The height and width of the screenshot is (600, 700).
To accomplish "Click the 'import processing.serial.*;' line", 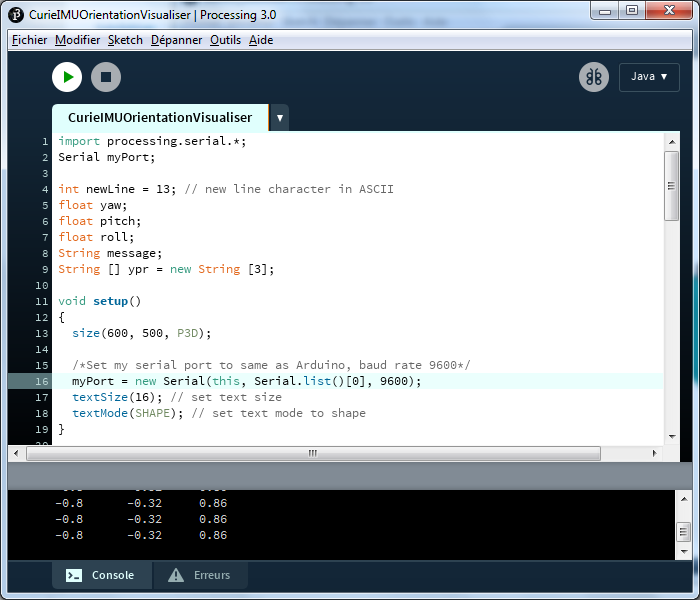I will point(152,142).
